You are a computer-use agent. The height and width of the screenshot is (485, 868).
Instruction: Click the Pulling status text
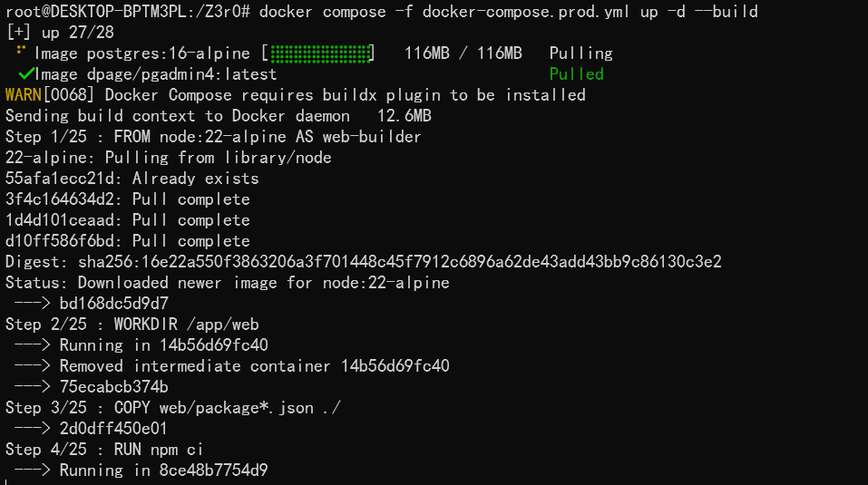(x=580, y=53)
